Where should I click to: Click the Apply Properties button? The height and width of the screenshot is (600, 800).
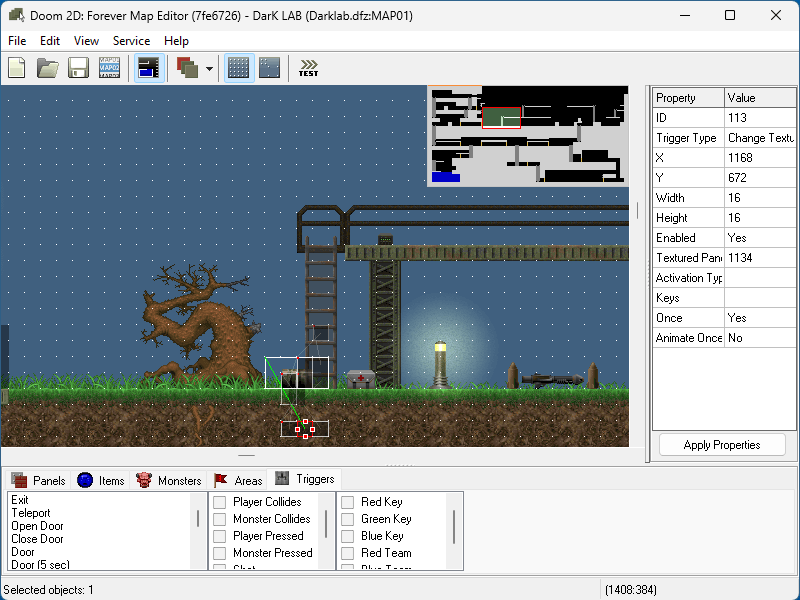click(x=722, y=445)
